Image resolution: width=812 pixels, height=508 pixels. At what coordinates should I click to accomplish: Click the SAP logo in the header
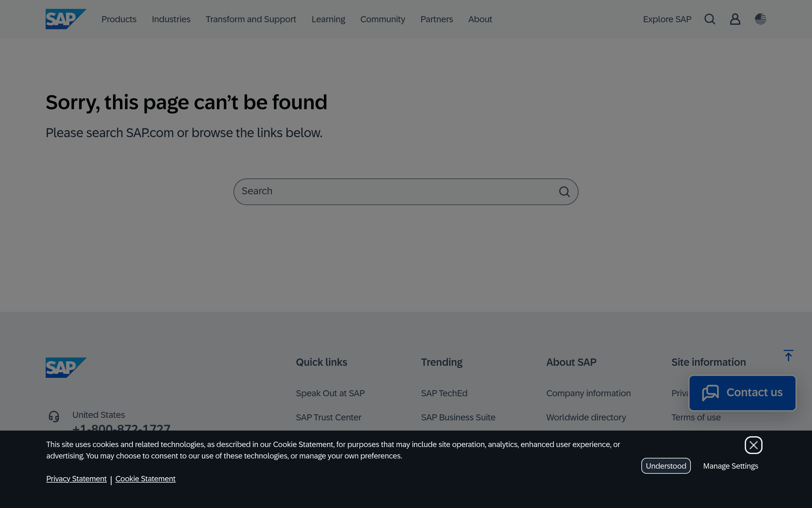66,19
